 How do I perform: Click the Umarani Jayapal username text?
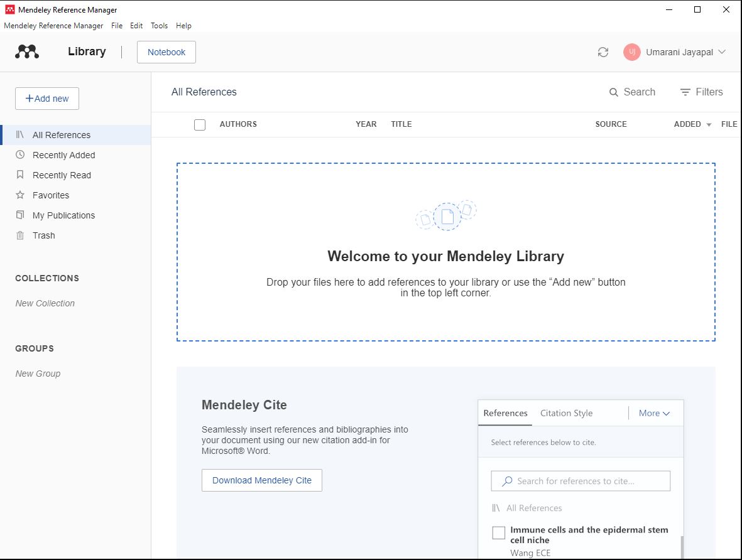[x=680, y=52]
